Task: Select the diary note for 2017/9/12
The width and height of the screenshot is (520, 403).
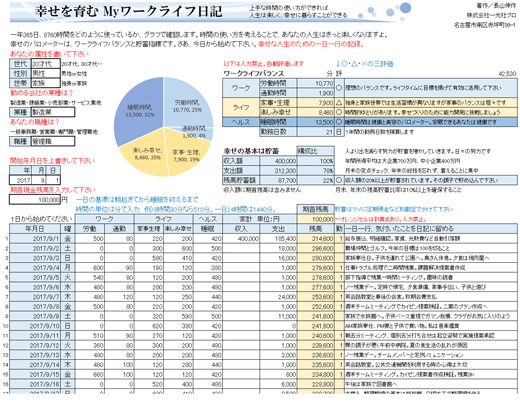Action: click(431, 345)
